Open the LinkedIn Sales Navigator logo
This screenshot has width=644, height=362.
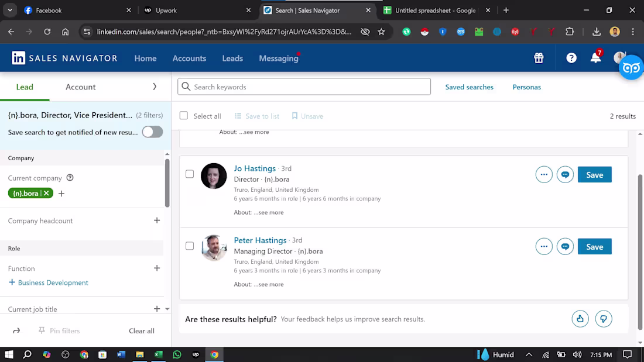[64, 58]
